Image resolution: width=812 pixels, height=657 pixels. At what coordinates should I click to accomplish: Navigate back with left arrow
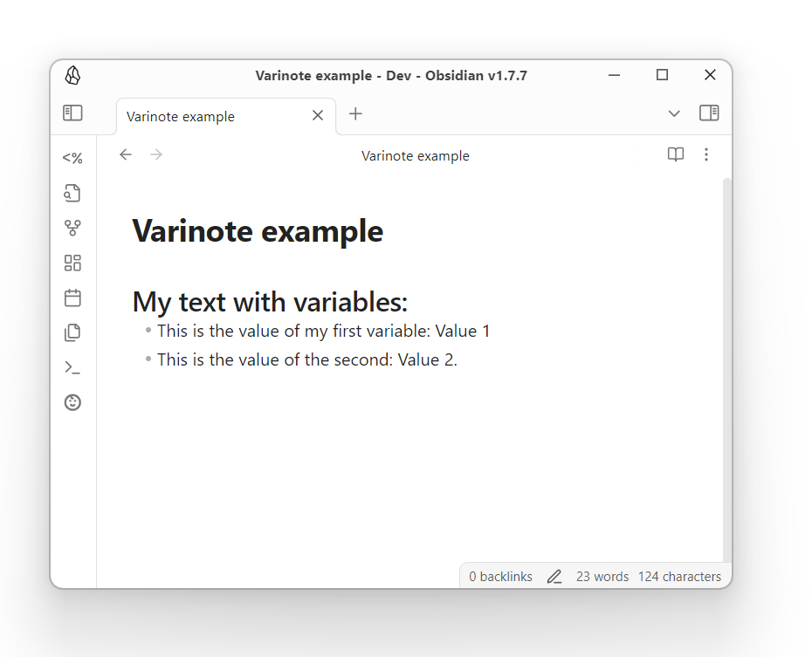[x=126, y=154]
